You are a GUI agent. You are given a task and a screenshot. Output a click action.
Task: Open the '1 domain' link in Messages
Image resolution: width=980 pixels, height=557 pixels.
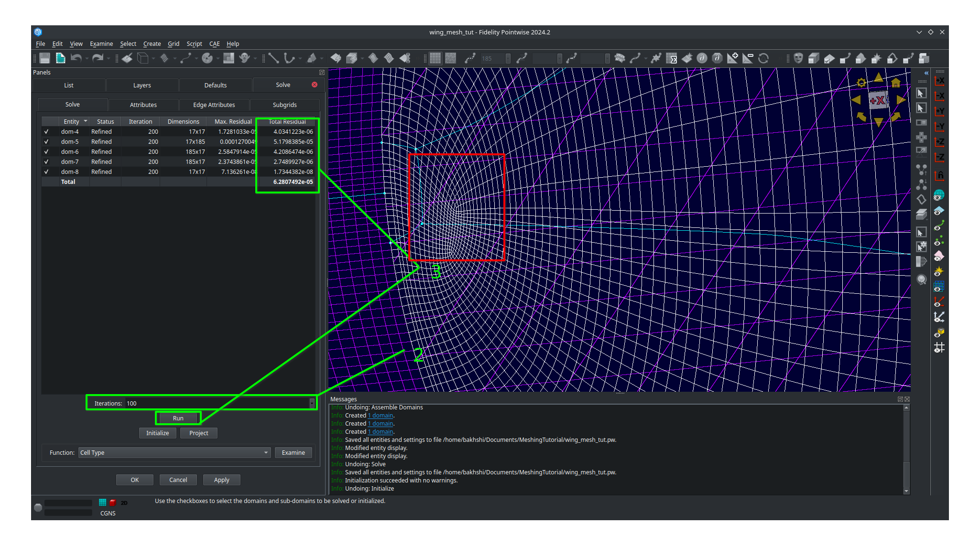point(380,415)
